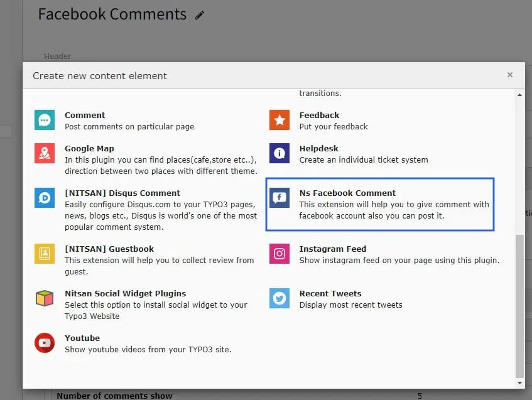
Task: Choose the Instagram Feed title
Action: (332, 249)
